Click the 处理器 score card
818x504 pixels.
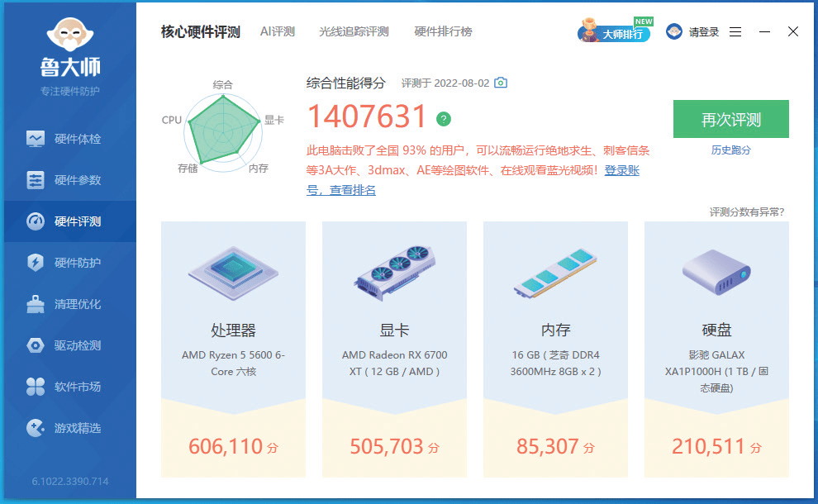pos(233,349)
